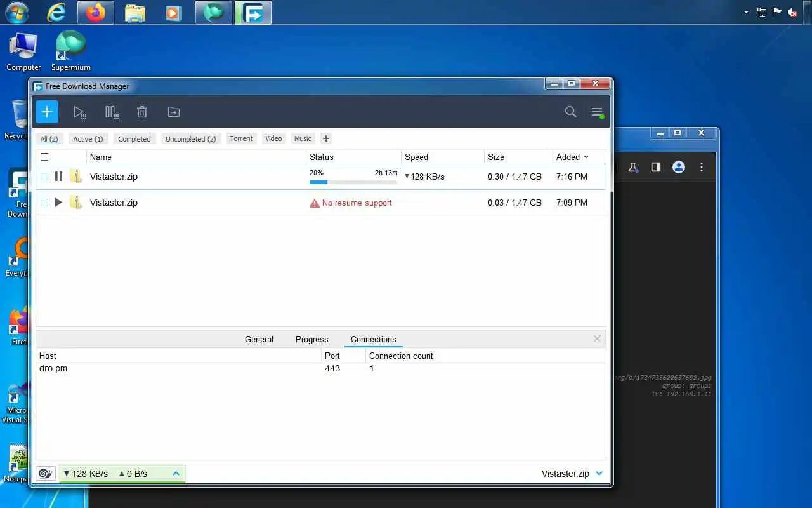Screen dimensions: 812x508
Task: Switch to the Torrent filter tag
Action: click(241, 138)
